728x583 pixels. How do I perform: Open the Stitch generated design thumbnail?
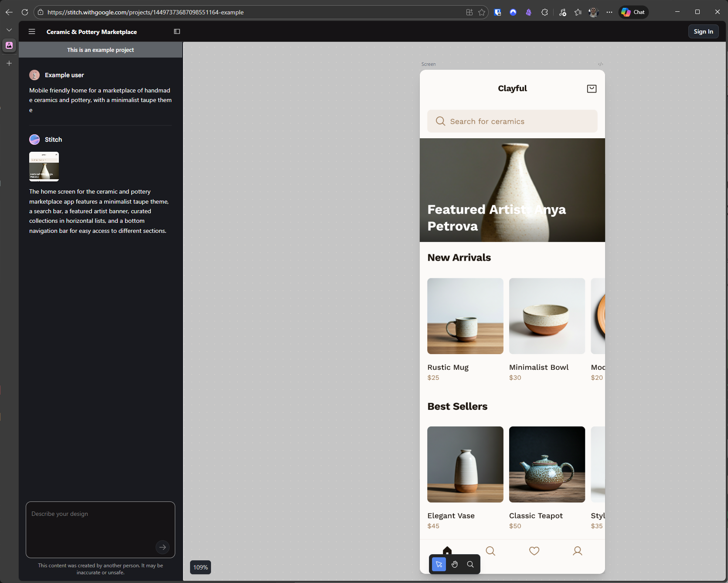44,167
